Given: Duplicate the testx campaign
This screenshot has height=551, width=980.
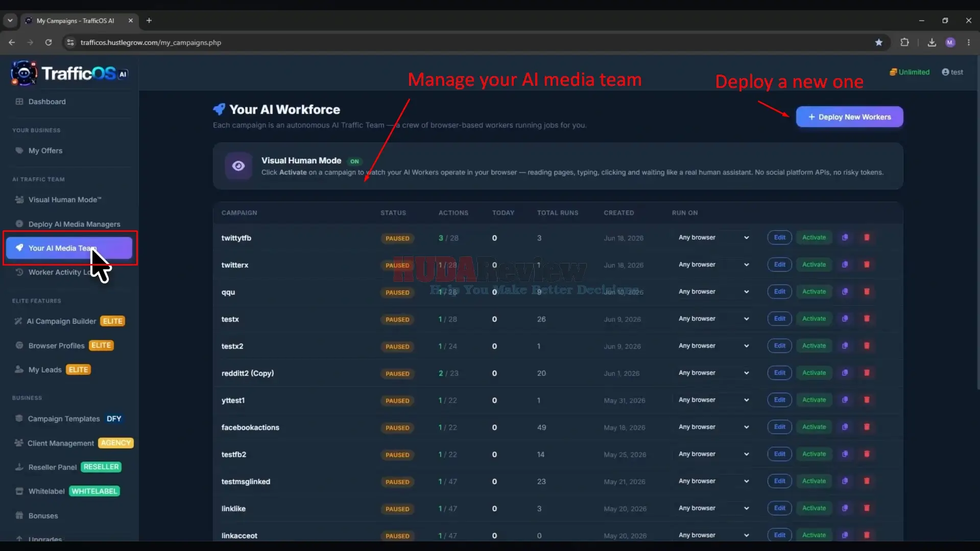Looking at the screenshot, I should (845, 319).
